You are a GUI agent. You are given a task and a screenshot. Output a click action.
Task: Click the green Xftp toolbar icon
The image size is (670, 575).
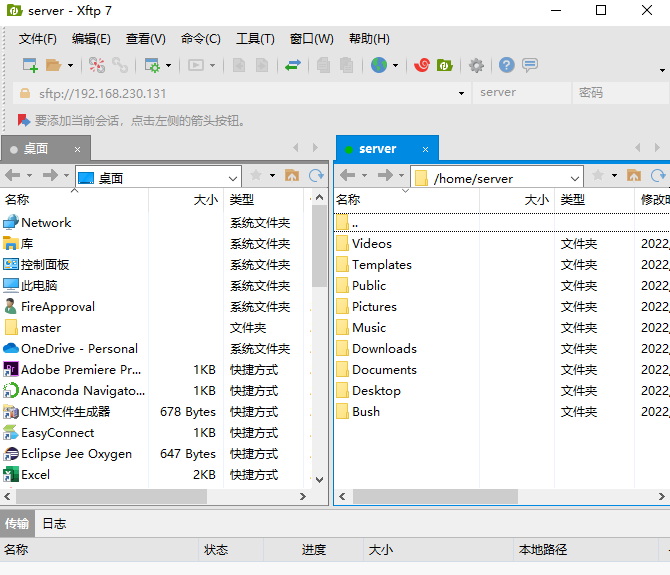click(445, 65)
